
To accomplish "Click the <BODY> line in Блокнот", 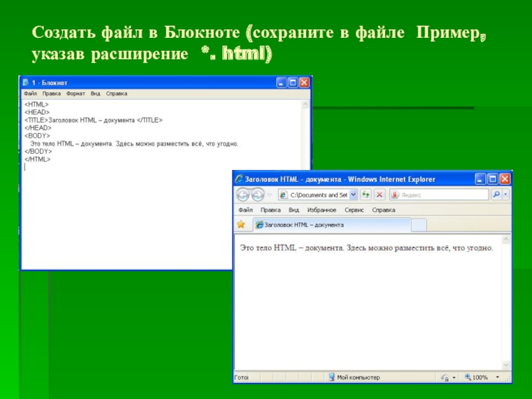I will click(x=37, y=136).
